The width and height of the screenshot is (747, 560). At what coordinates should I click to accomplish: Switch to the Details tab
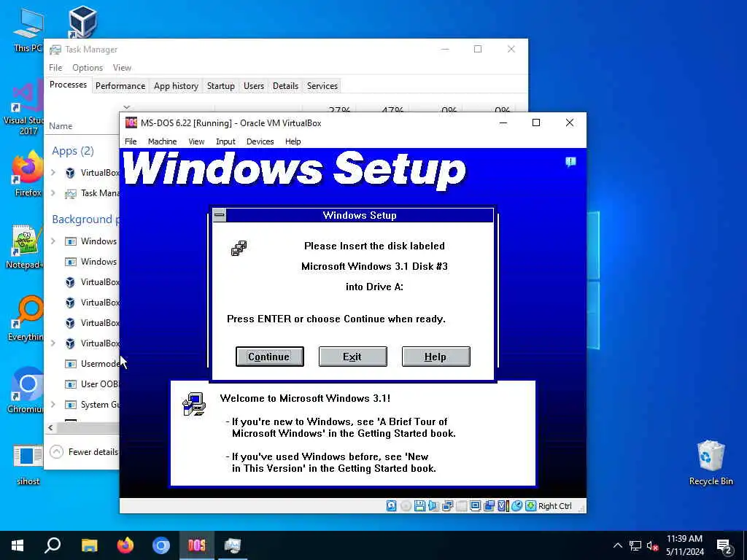coord(285,86)
